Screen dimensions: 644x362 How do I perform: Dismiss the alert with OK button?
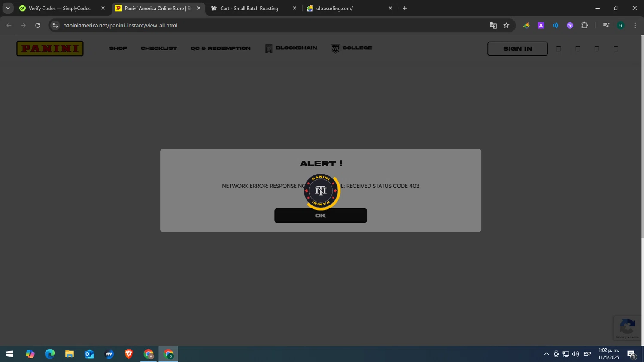[321, 216]
